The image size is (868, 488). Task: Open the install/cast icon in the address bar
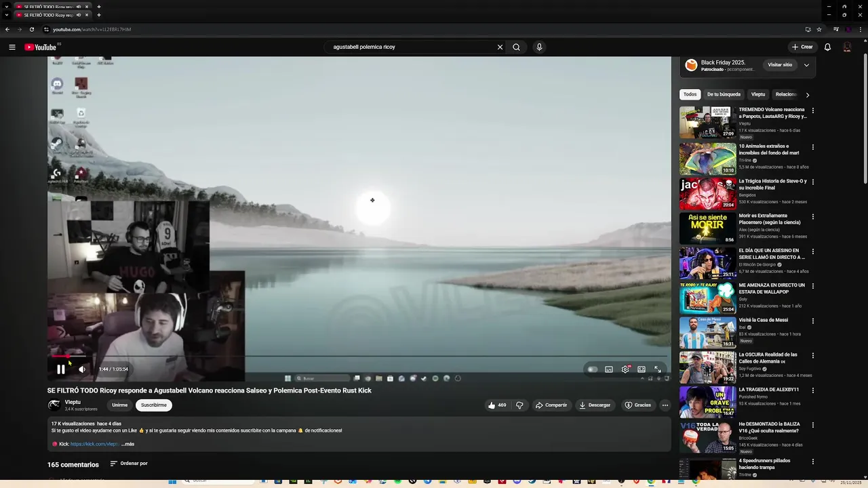pos(808,29)
